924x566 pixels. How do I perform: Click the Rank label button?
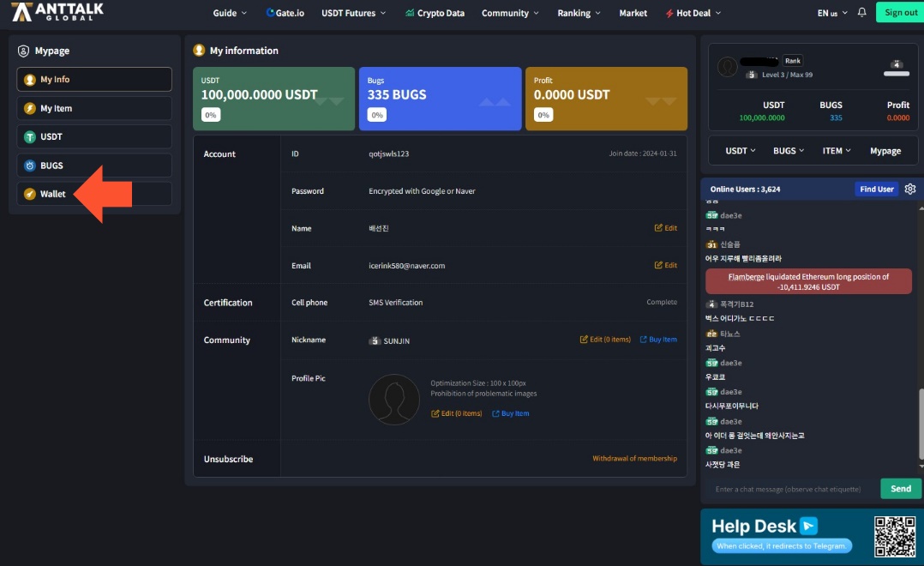(793, 61)
